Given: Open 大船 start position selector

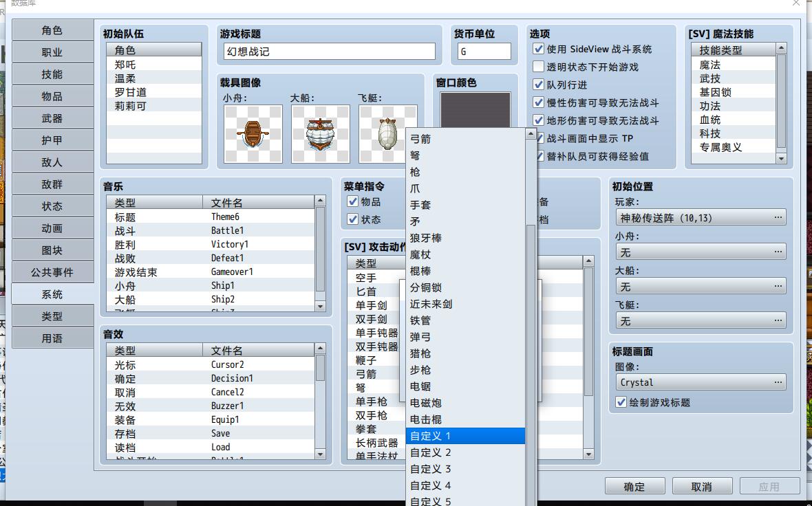Looking at the screenshot, I should click(700, 286).
